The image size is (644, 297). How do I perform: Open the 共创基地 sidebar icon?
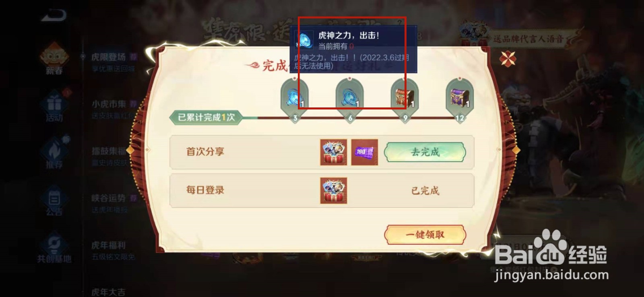(x=54, y=248)
